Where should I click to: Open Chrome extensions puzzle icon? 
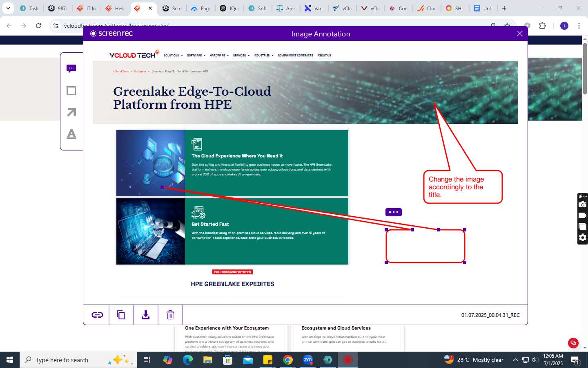(x=542, y=26)
